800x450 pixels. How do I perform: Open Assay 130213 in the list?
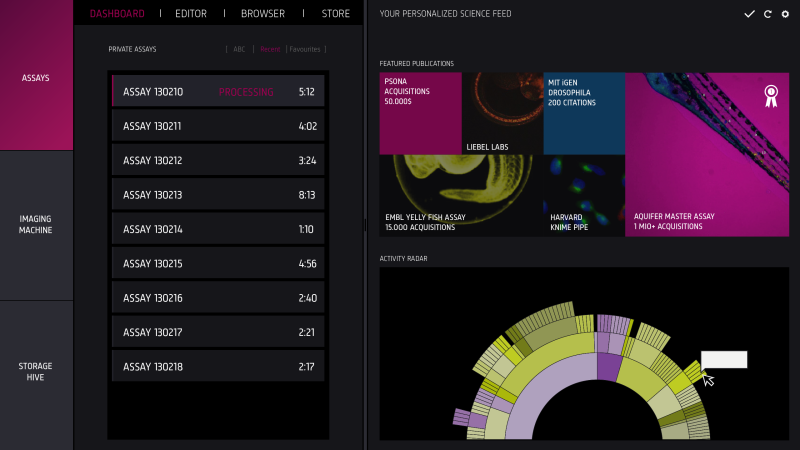[217, 195]
